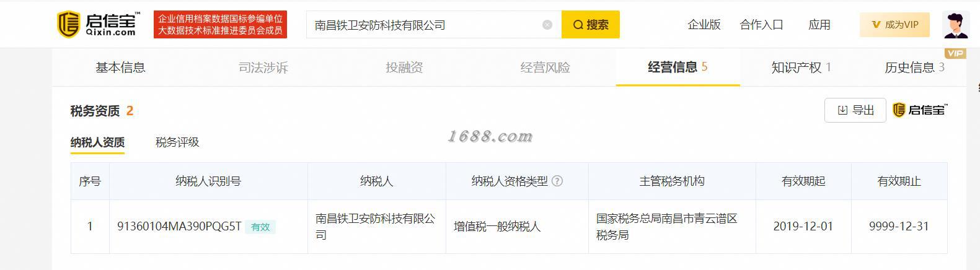Click the yellow 搜索 search button
980x270 pixels.
(590, 25)
